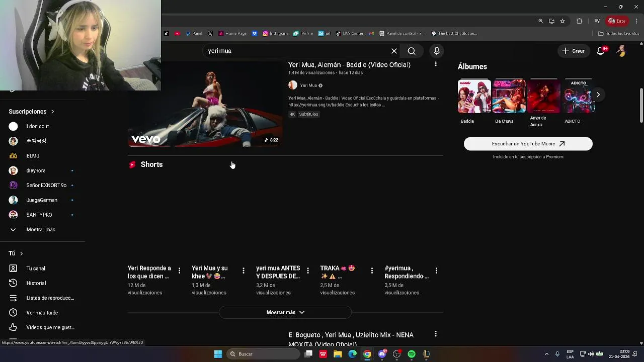The image size is (644, 362).
Task: Open the LIVE Center bookmark
Action: pos(349,34)
